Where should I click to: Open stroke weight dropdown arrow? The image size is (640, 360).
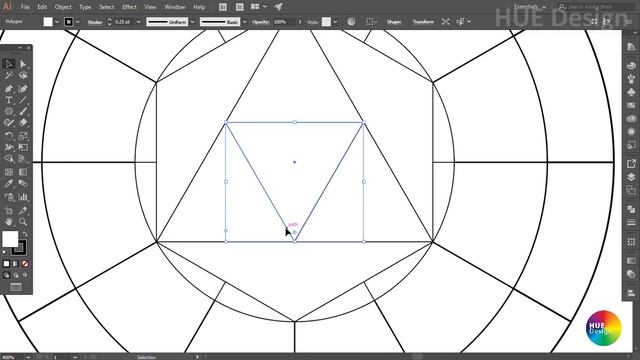[138, 22]
